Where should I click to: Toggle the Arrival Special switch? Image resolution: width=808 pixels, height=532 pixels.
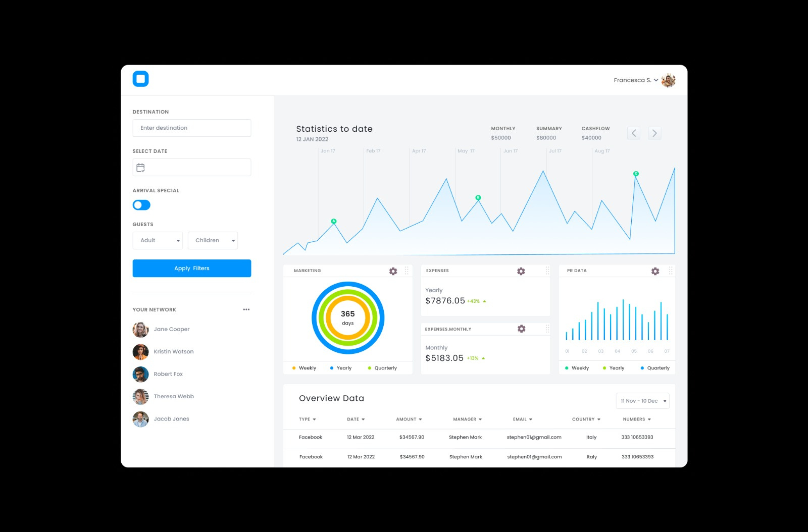(141, 205)
